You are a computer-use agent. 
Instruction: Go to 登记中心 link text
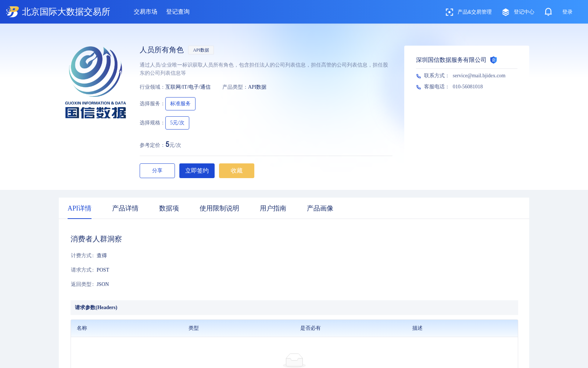[524, 12]
